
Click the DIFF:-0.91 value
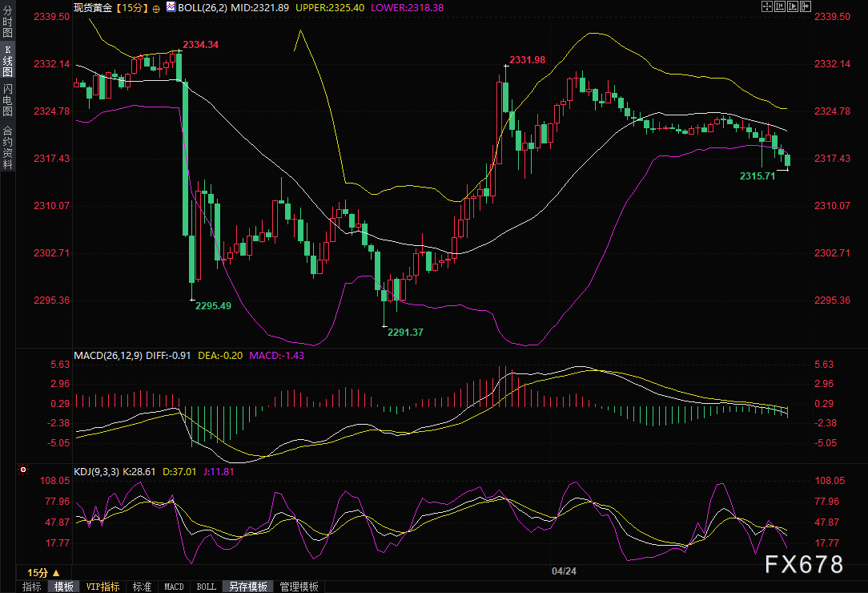click(x=168, y=356)
